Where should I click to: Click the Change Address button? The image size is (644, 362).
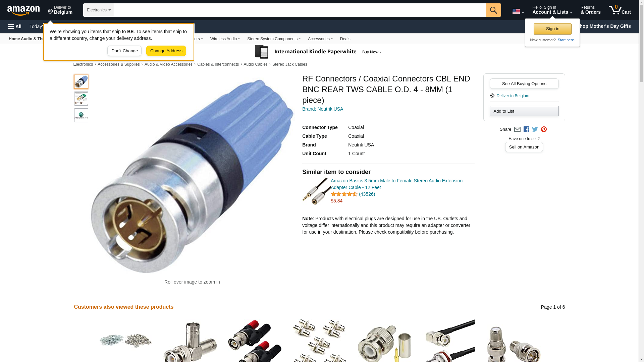tap(166, 51)
